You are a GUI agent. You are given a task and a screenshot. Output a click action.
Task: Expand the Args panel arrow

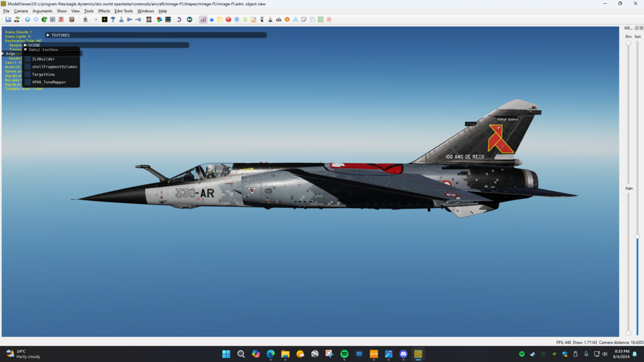coord(3,53)
